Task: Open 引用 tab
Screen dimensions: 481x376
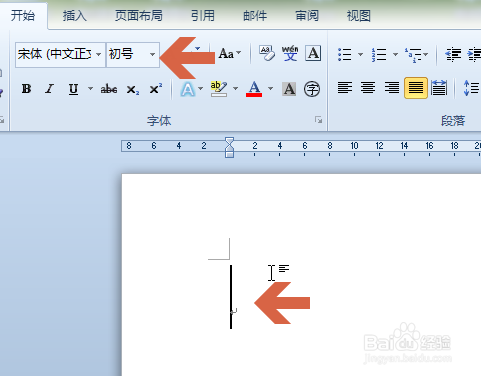Action: pyautogui.click(x=203, y=16)
